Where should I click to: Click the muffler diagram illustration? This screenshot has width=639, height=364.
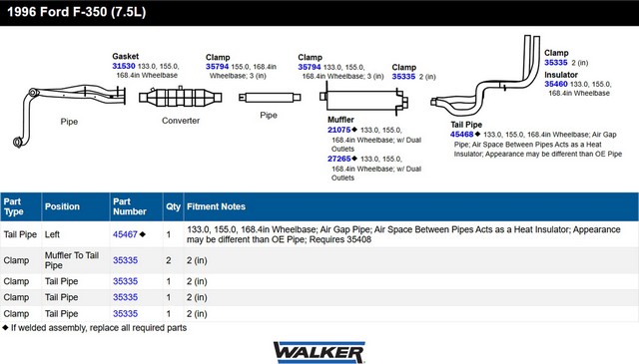363,98
